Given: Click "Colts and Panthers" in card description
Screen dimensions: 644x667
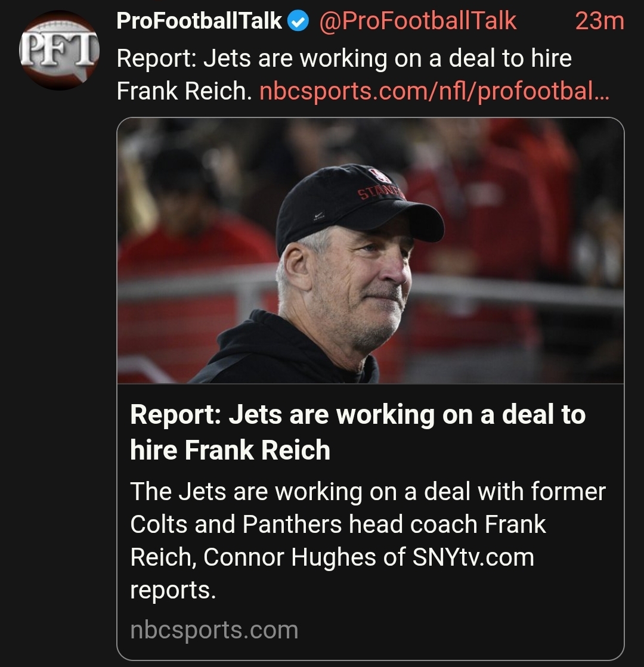Looking at the screenshot, I should coord(236,525).
